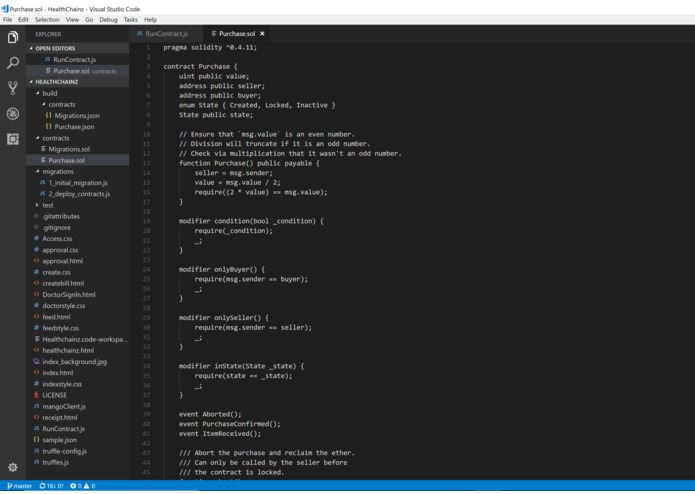Select the Purchase.sol editor tab

tap(237, 34)
